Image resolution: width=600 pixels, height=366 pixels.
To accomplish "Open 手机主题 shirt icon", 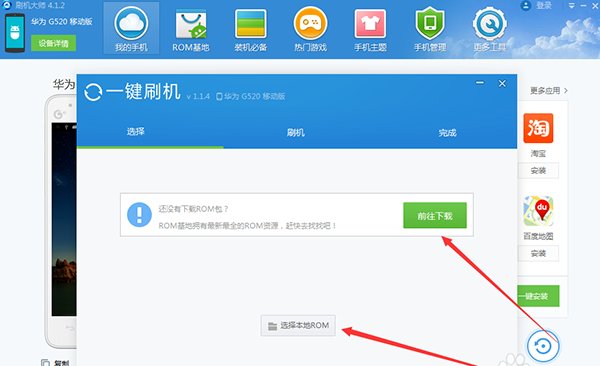I will (370, 24).
